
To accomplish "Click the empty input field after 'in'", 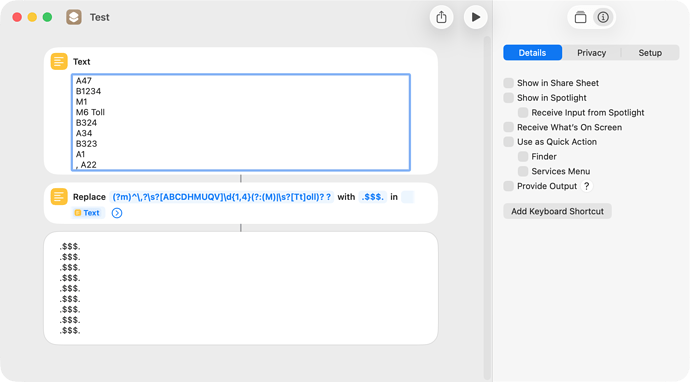I will point(407,197).
